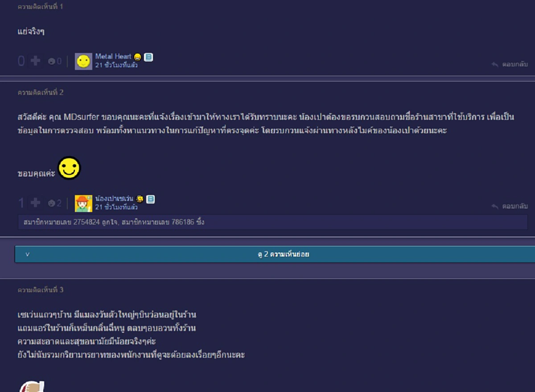Click the vote count 0 on comment 1
This screenshot has width=535, height=392.
tap(21, 61)
